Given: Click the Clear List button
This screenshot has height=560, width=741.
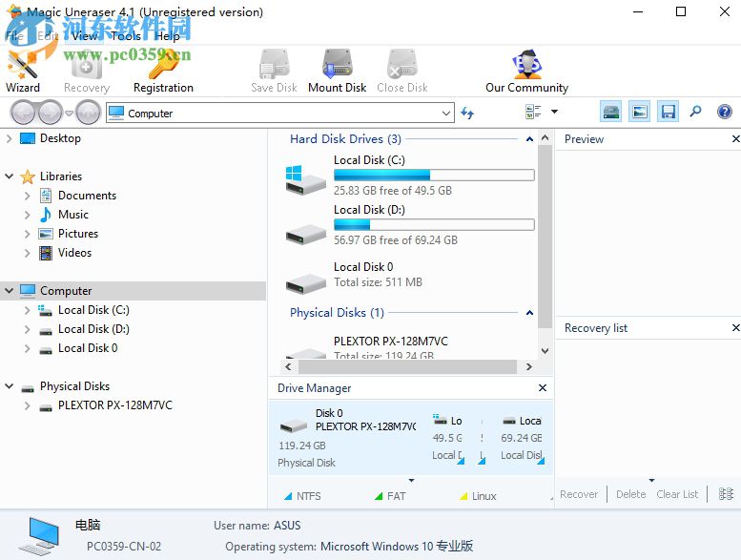Looking at the screenshot, I should pos(677,494).
